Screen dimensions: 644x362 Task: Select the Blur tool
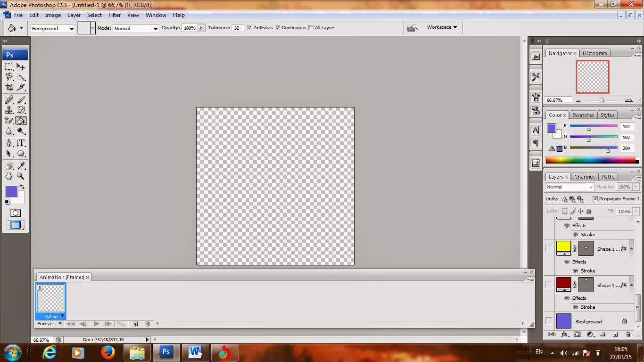point(9,131)
